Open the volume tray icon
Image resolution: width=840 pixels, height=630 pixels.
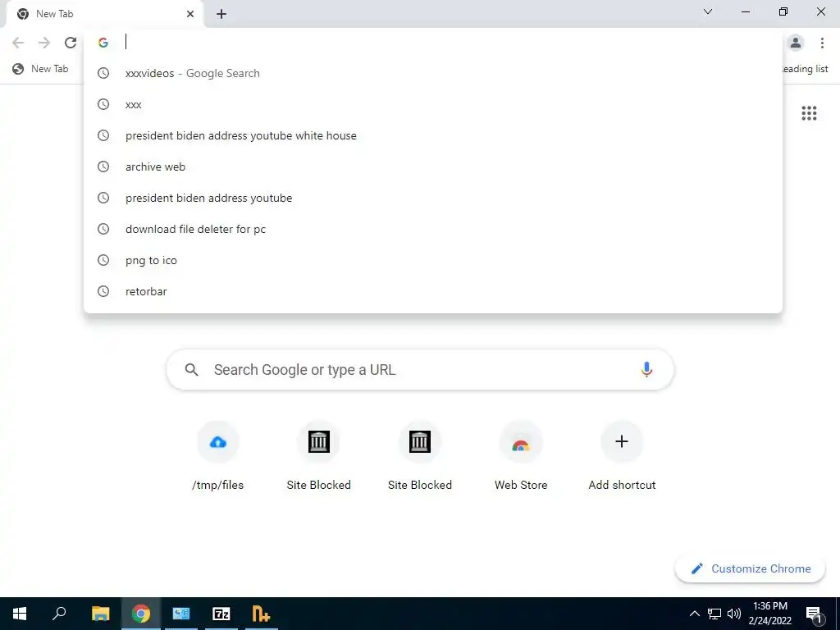(734, 614)
